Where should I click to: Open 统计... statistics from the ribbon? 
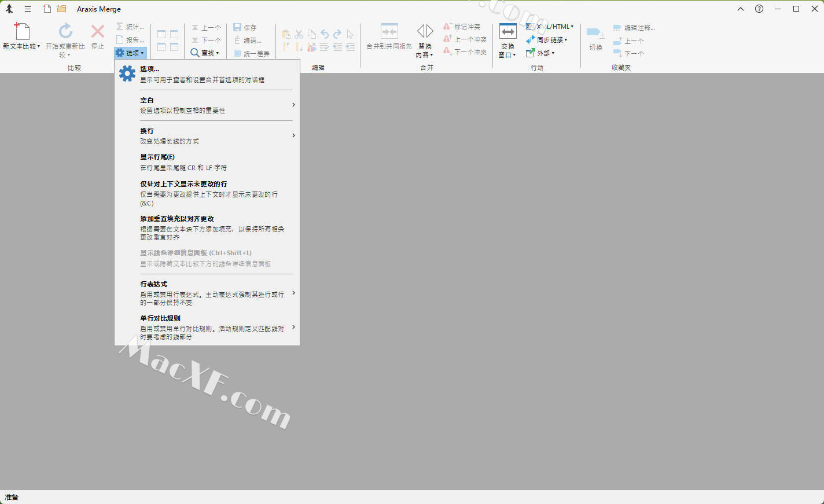pyautogui.click(x=130, y=27)
